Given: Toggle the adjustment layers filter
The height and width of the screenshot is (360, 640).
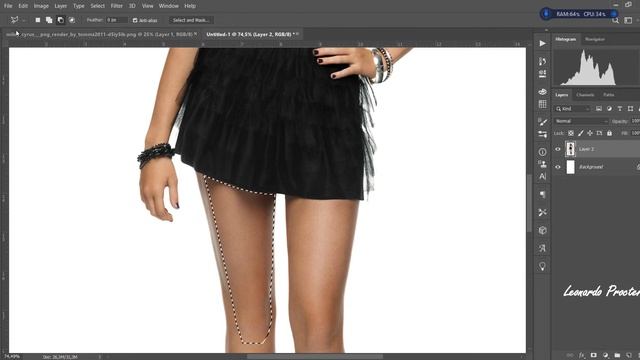Looking at the screenshot, I should 609,109.
